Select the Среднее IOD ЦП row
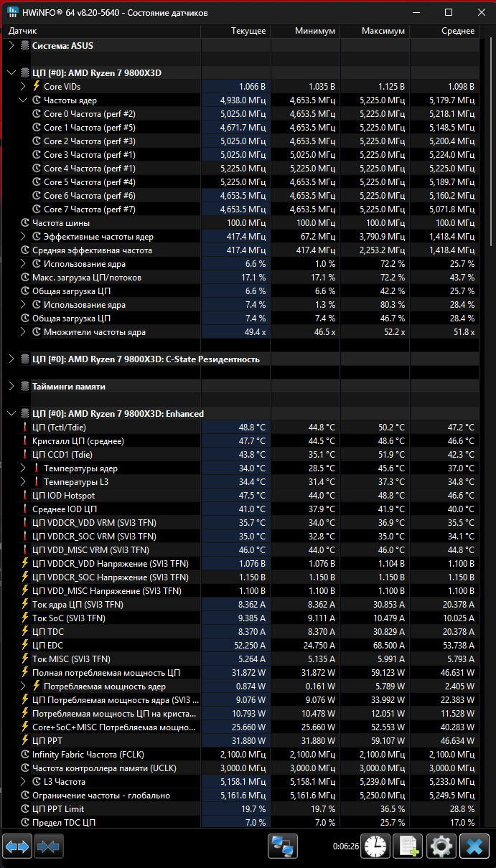The width and height of the screenshot is (496, 868). click(x=242, y=509)
